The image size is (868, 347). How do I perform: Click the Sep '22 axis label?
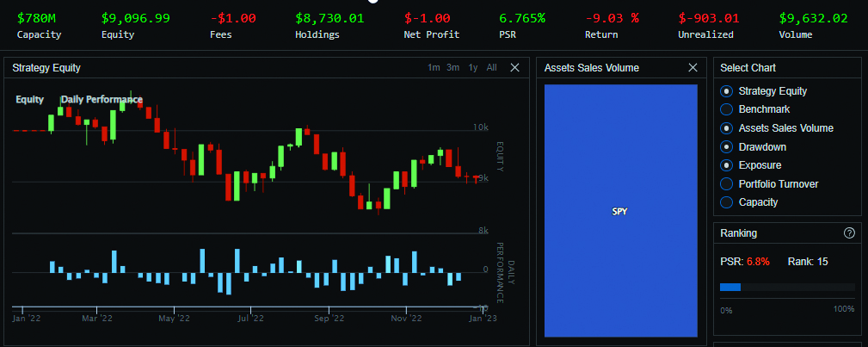coord(329,319)
